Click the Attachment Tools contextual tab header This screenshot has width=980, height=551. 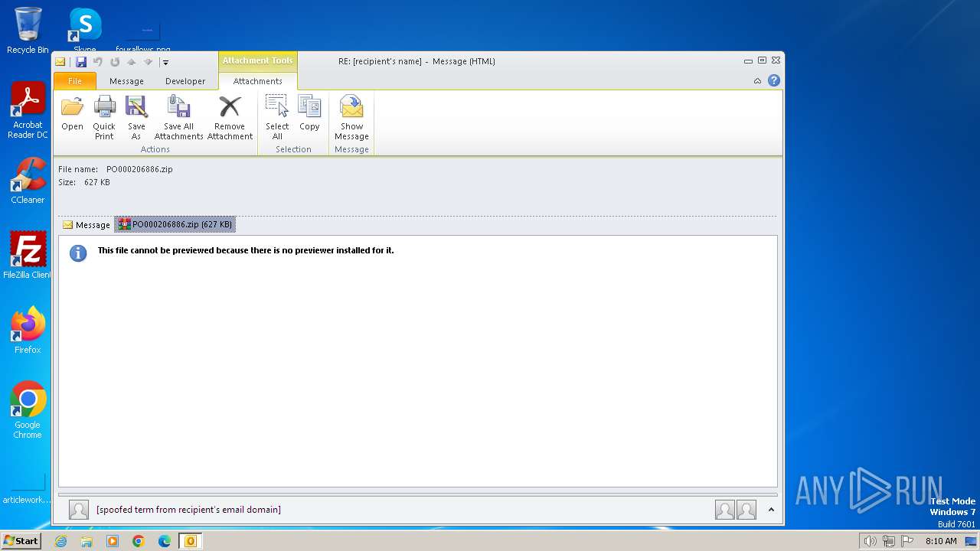258,60
